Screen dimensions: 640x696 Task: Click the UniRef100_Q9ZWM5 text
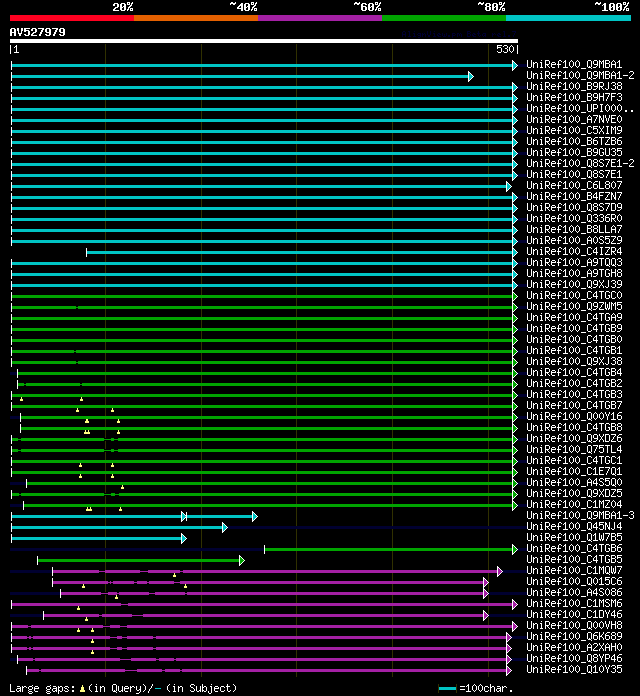[574, 306]
